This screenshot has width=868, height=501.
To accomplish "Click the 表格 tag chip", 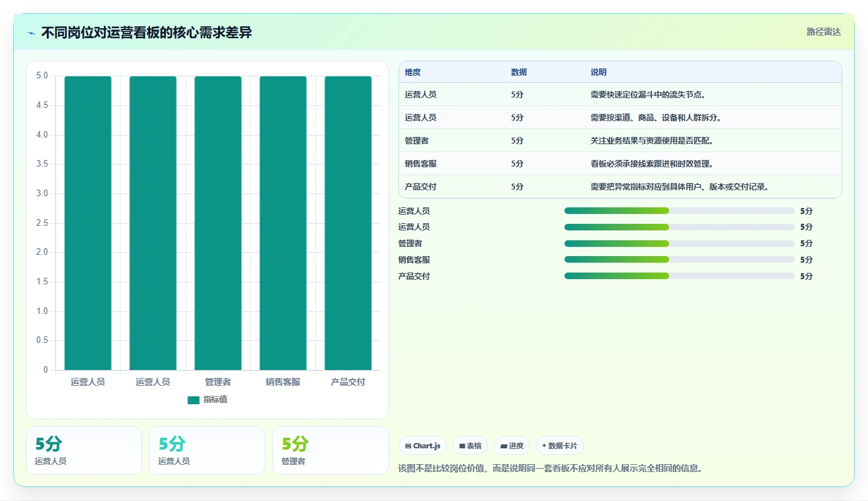I will [470, 446].
